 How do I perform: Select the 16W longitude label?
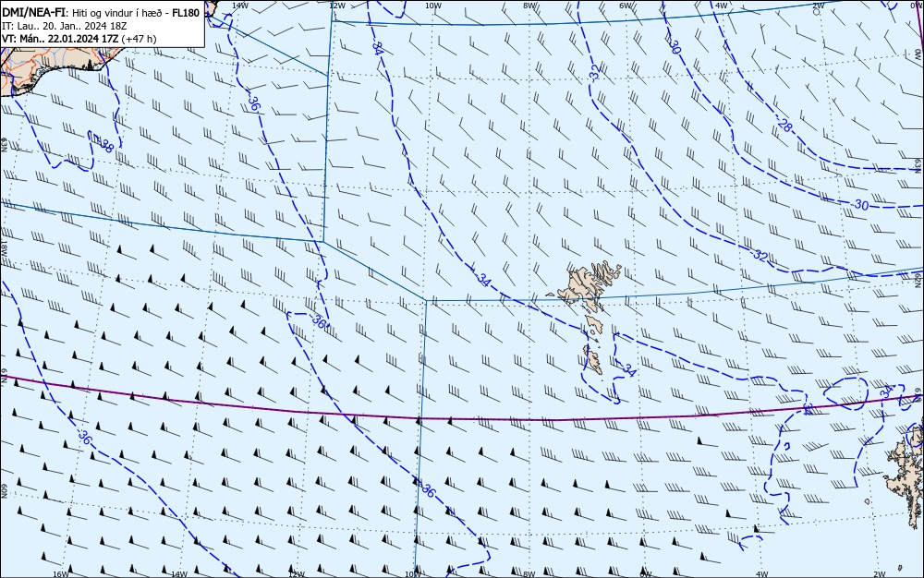(x=61, y=574)
